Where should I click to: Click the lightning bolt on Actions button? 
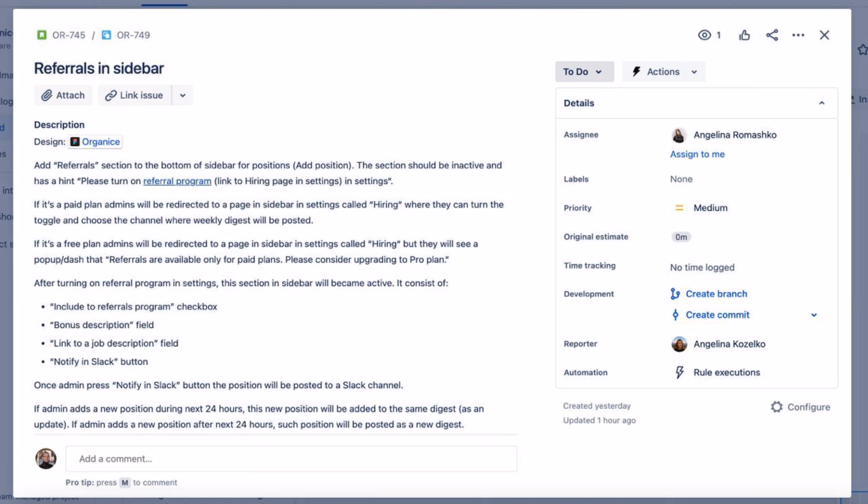click(x=637, y=72)
